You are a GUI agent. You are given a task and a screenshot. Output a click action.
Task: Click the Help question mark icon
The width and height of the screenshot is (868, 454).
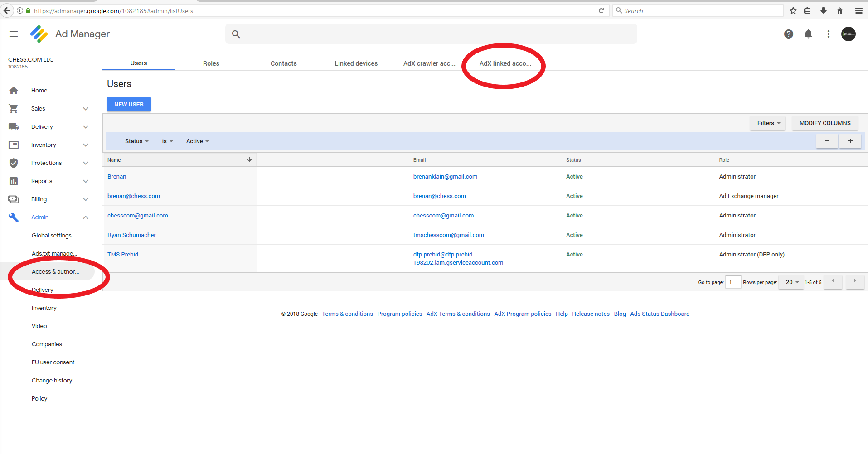click(789, 34)
